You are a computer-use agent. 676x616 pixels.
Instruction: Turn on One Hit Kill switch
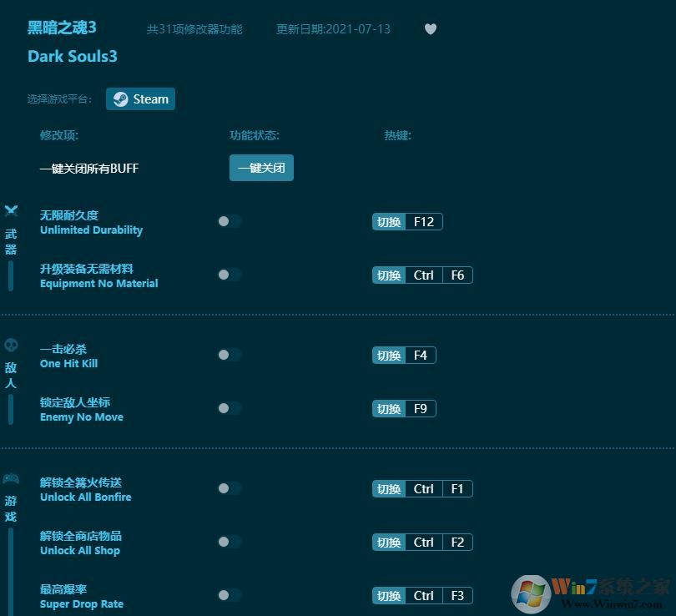click(x=230, y=355)
